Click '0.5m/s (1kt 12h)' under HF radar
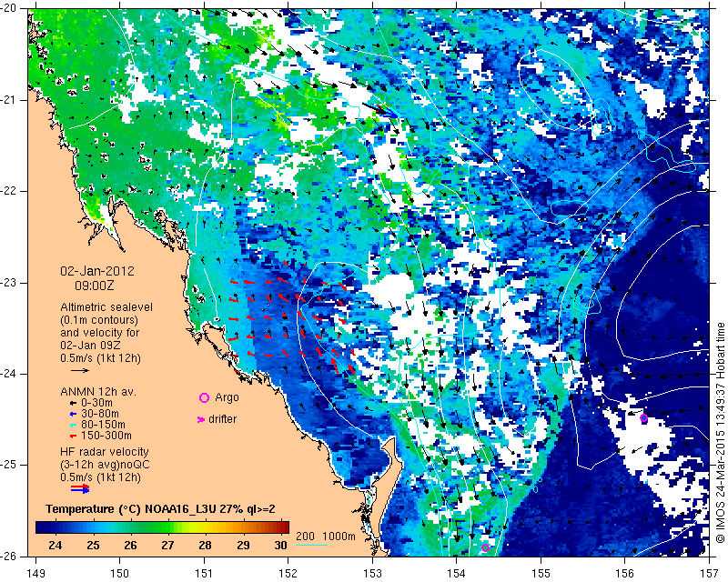Screen dimensions: 728x582 click(100, 477)
